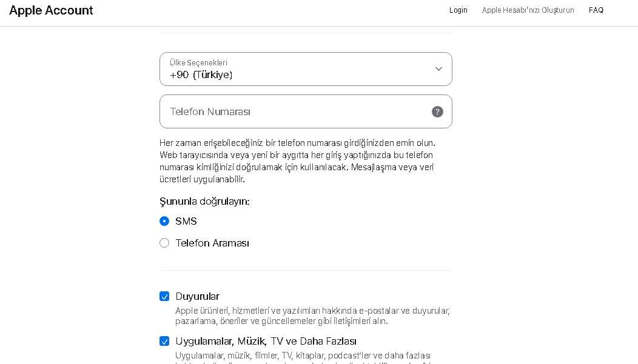Click the Duyurular label text
Image resolution: width=638 pixels, height=364 pixels.
[x=197, y=296]
